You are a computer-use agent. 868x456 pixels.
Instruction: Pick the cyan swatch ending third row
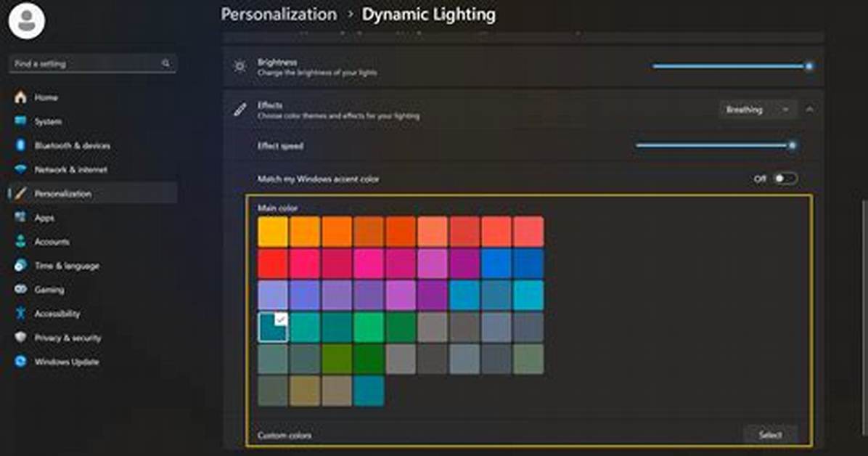[528, 296]
